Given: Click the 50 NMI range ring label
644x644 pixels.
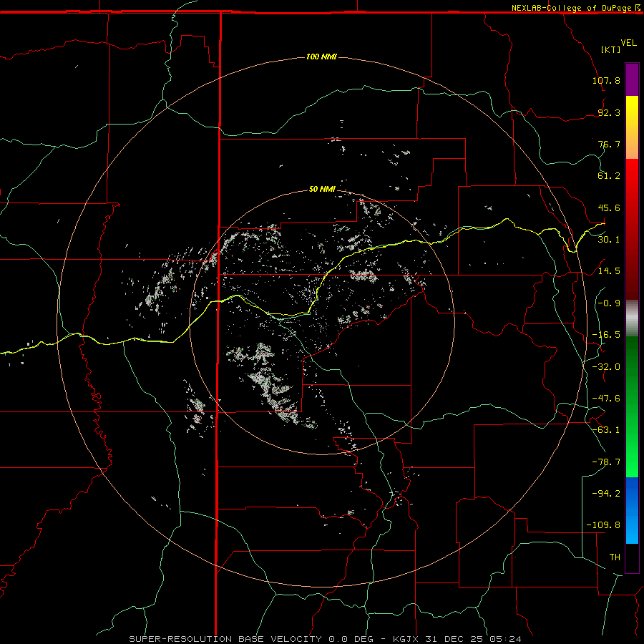Looking at the screenshot, I should tap(322, 189).
